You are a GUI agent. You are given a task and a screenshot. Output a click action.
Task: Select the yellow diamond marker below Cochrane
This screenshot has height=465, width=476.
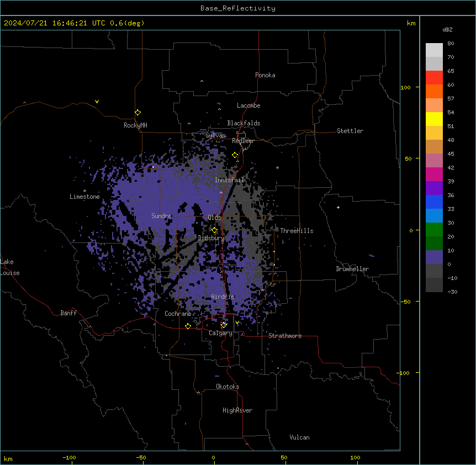(x=188, y=326)
